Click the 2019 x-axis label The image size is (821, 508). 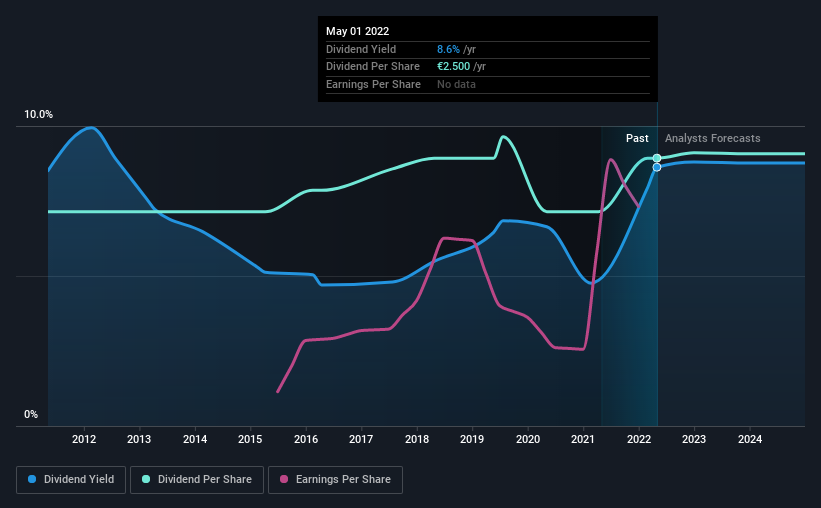472,439
